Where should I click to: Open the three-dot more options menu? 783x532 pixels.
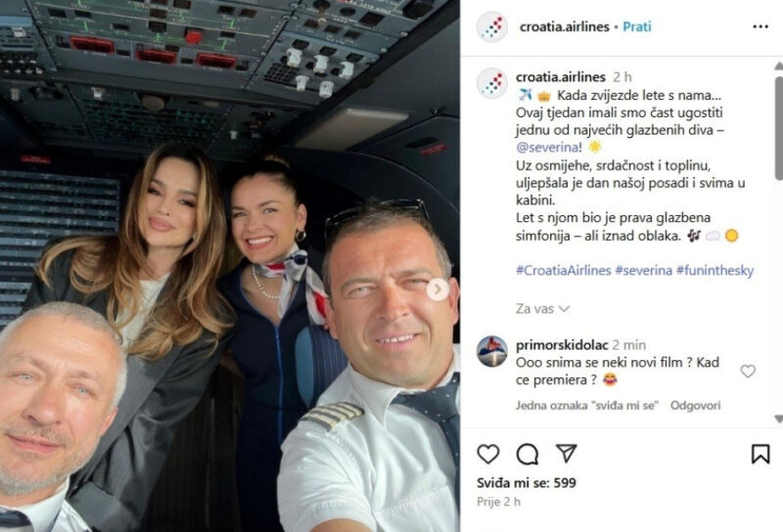coord(760,26)
